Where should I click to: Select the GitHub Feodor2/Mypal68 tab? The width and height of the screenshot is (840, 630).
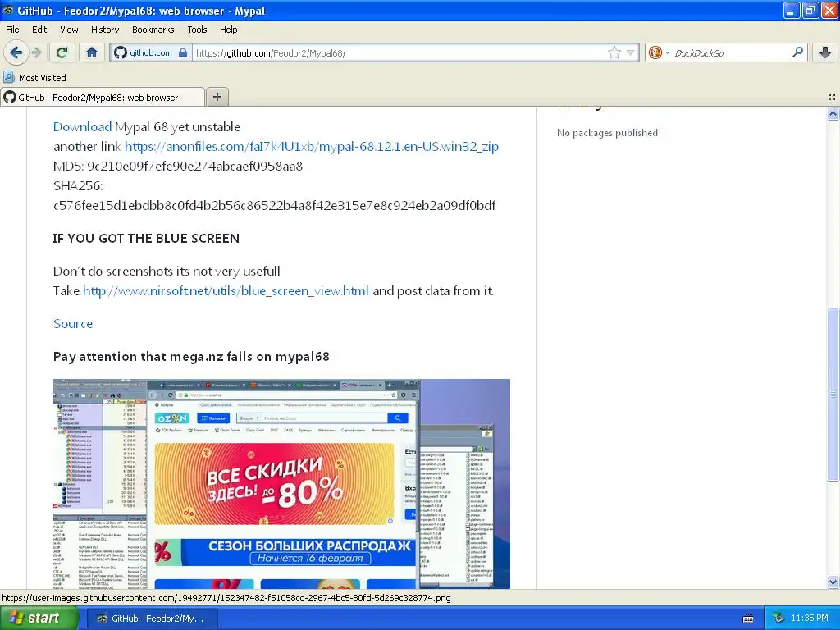[103, 97]
